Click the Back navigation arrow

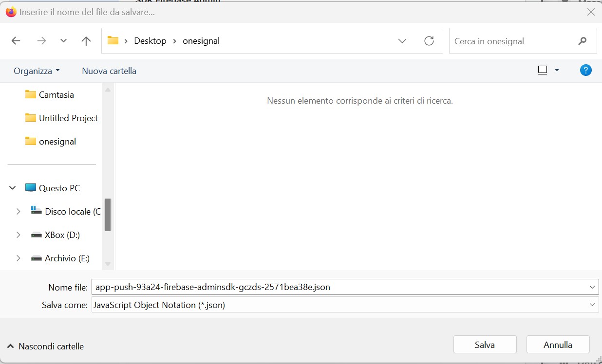(x=16, y=41)
